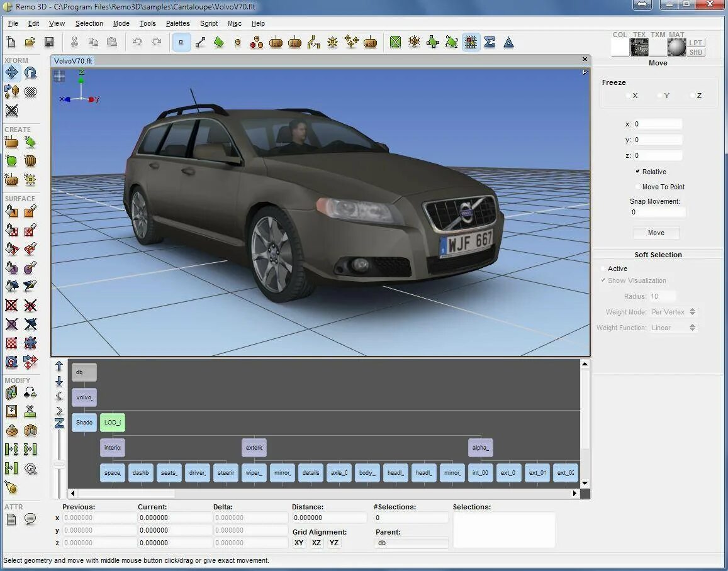Click the create light icon in CREATE
This screenshot has height=571, width=728.
[30, 179]
